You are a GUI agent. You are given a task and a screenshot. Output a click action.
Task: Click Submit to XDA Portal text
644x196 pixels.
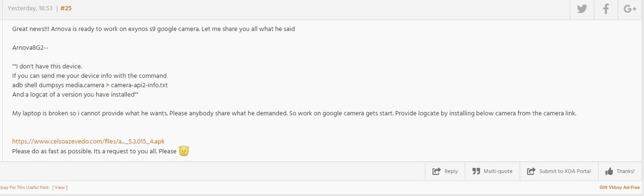coord(565,171)
